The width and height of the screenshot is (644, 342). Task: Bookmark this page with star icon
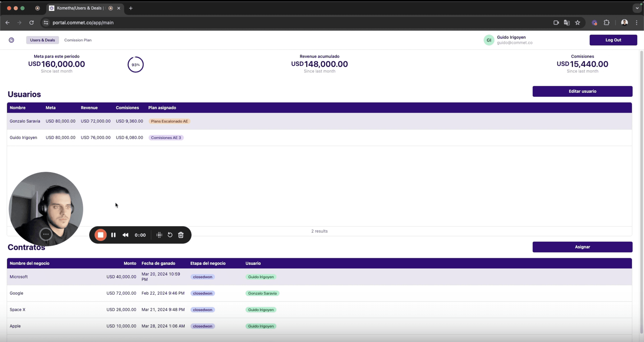pyautogui.click(x=578, y=23)
